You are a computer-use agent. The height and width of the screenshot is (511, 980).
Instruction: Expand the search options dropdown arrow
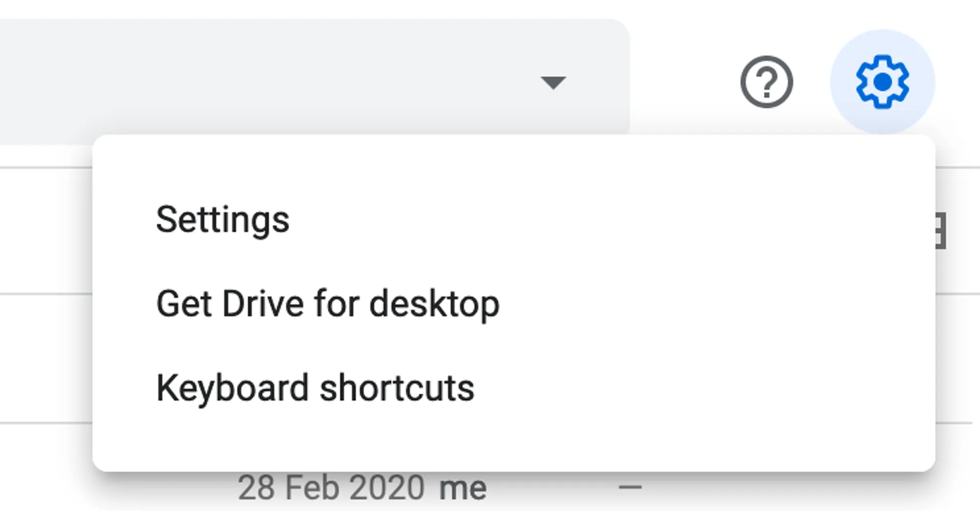click(553, 82)
